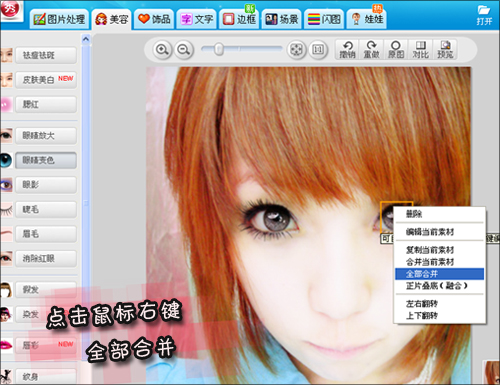This screenshot has height=385, width=500.
Task: Choose 编辑当前素材 in the context menu
Action: pyautogui.click(x=440, y=232)
